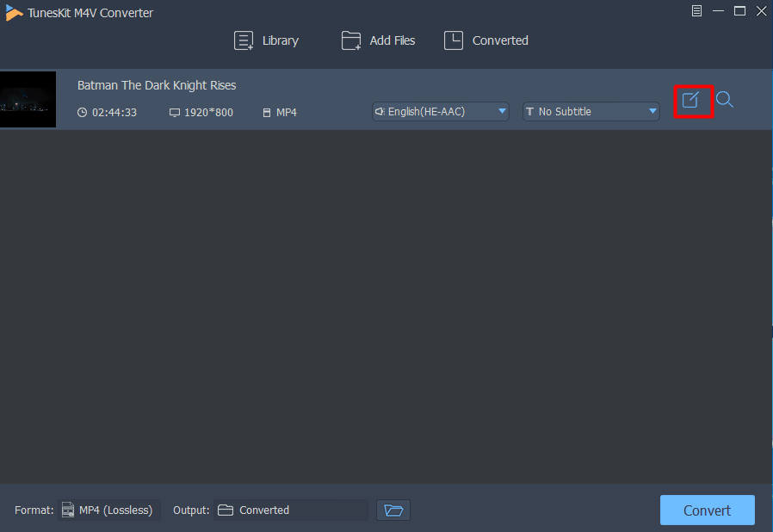Viewport: 773px width, 532px height.
Task: Click the Format: label
Action: 34,510
